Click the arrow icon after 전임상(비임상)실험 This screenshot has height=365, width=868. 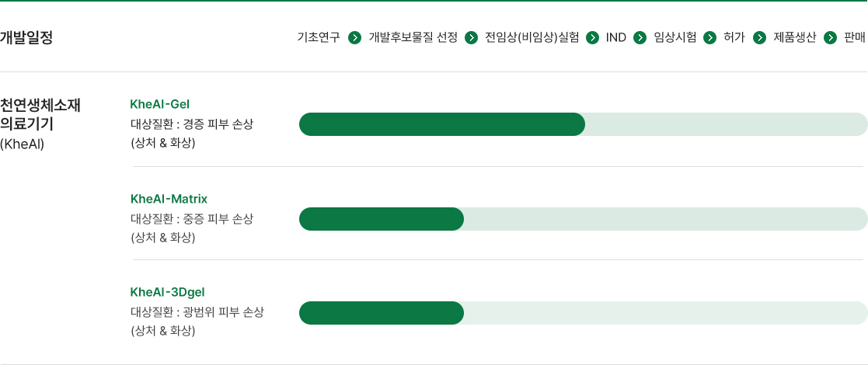click(x=592, y=37)
